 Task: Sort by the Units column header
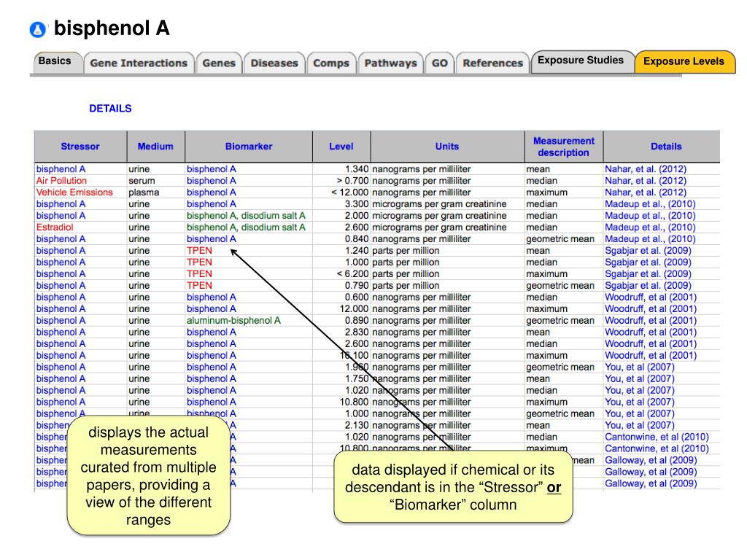pos(447,147)
